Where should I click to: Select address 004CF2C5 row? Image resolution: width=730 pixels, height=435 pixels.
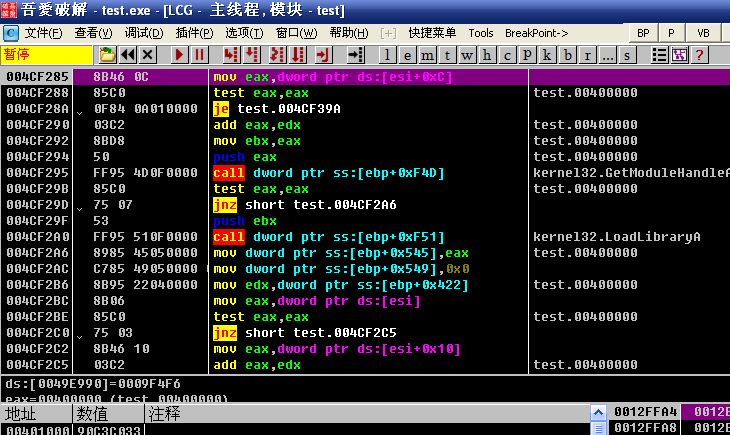pos(37,365)
